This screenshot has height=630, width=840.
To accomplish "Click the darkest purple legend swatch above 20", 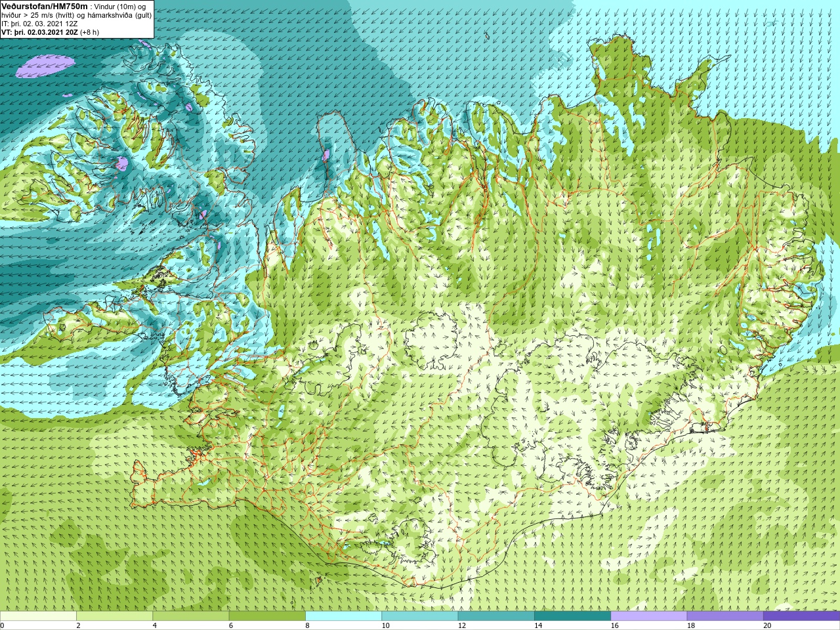I will (x=801, y=616).
